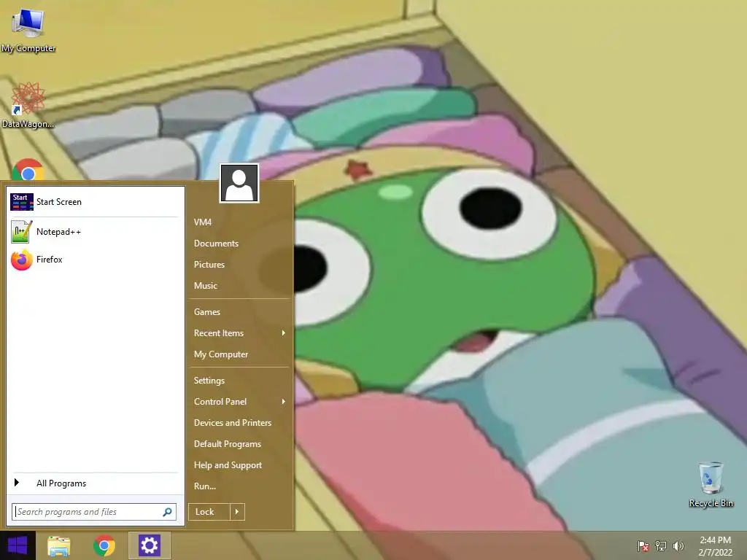Launch Notepad++ via its start menu icon
Screen dimensions: 747x560
click(x=21, y=231)
